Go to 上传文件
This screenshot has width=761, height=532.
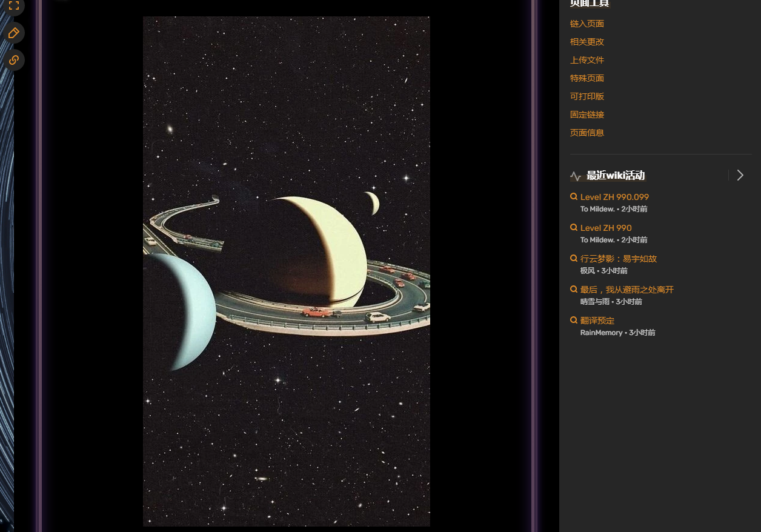coord(587,60)
